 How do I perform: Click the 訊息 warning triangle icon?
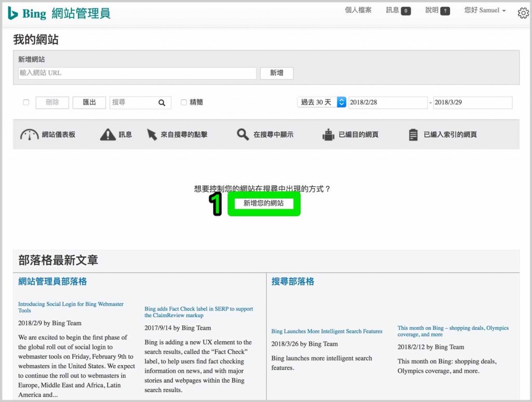(x=108, y=135)
